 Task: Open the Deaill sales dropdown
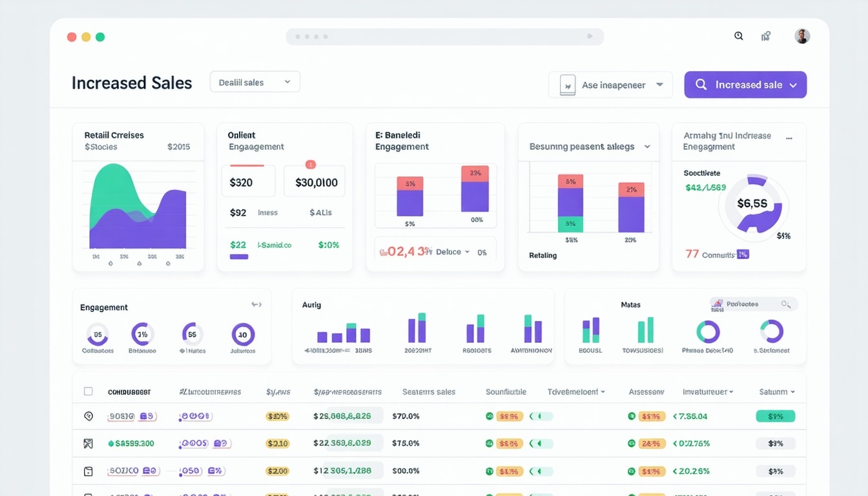coord(254,82)
